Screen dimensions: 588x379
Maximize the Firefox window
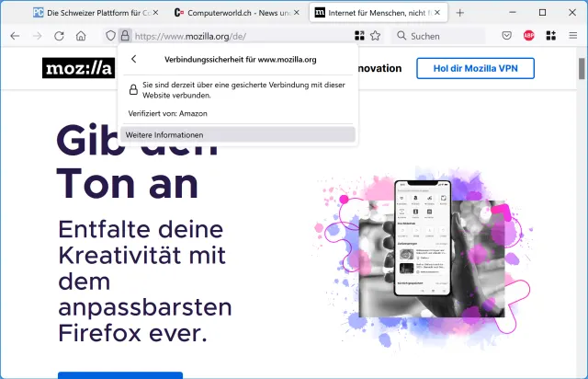542,12
